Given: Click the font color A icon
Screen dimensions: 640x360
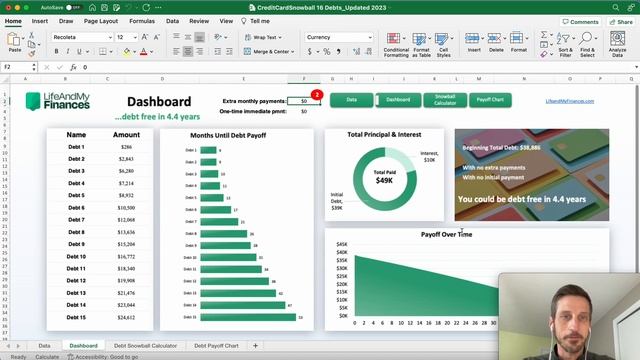Looking at the screenshot, I should 144,52.
